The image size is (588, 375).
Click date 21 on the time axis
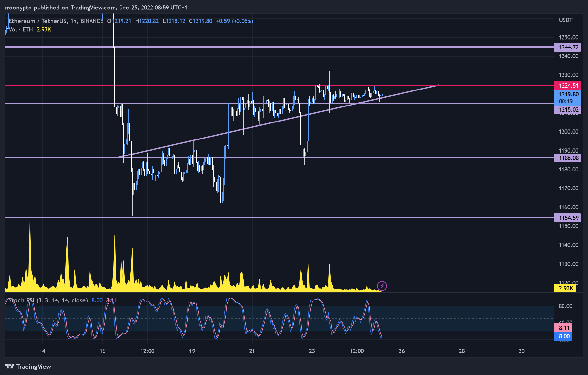pyautogui.click(x=252, y=351)
